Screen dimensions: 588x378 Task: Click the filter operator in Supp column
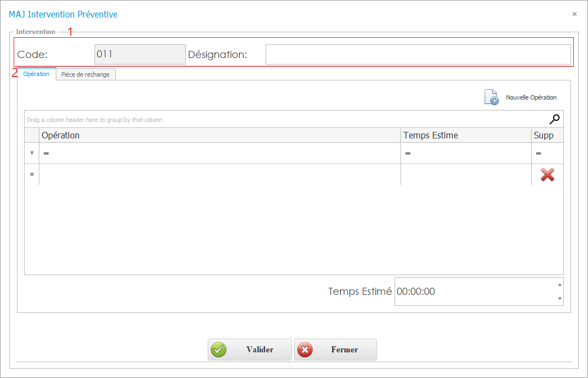538,154
